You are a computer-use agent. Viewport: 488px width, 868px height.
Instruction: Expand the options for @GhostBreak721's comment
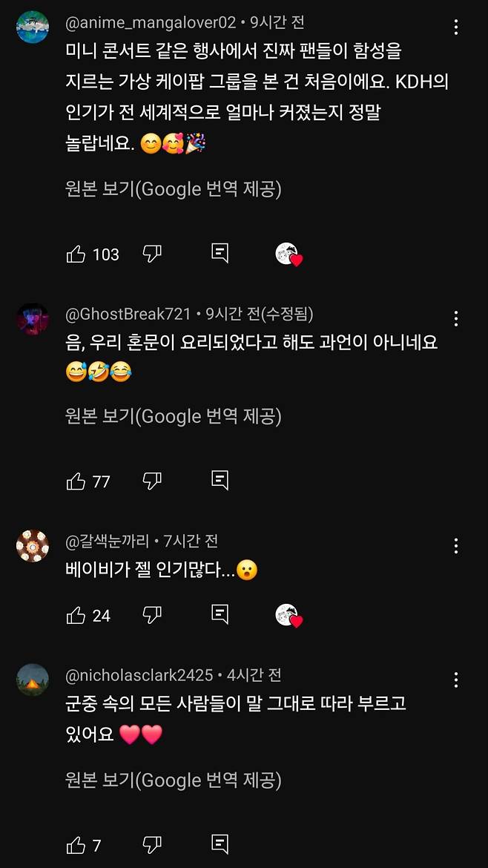tap(455, 318)
